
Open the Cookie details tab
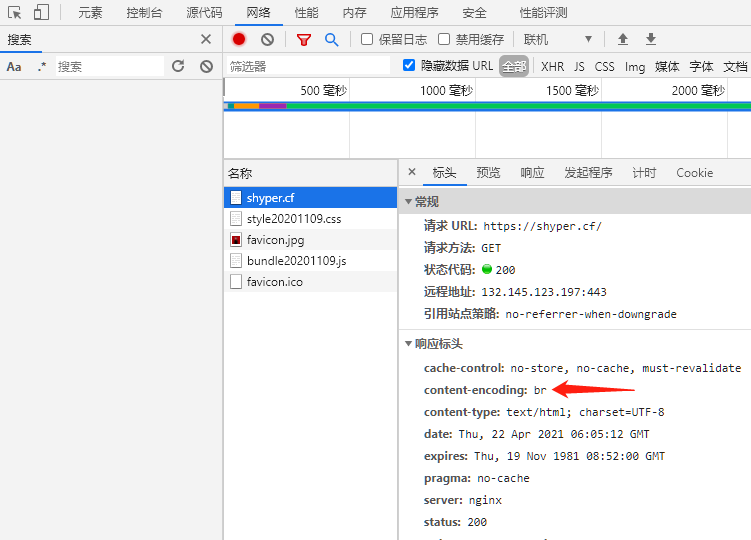(x=694, y=172)
